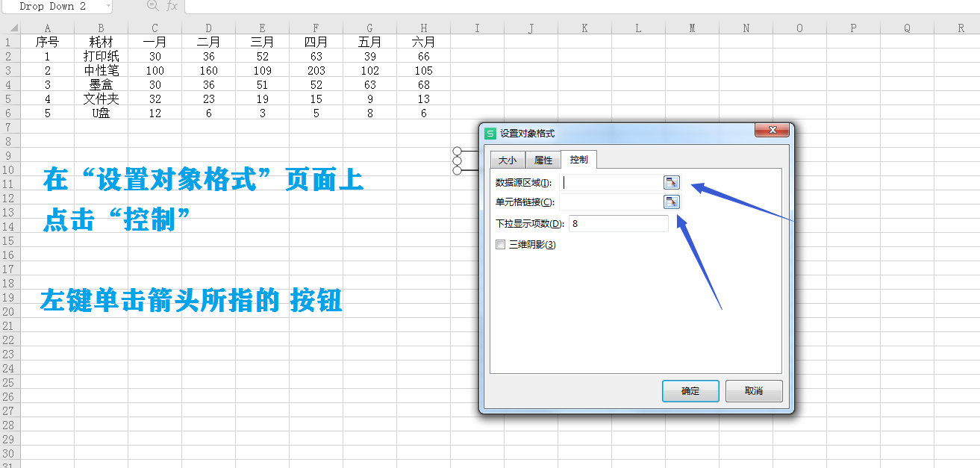
Task: Click cell with value 23
Action: [x=208, y=99]
